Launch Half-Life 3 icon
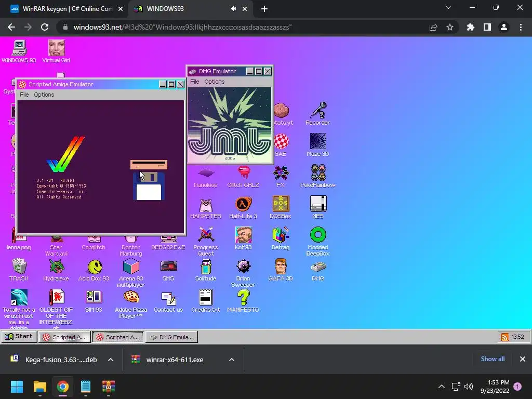Viewport: 532px width, 399px height. 243,207
